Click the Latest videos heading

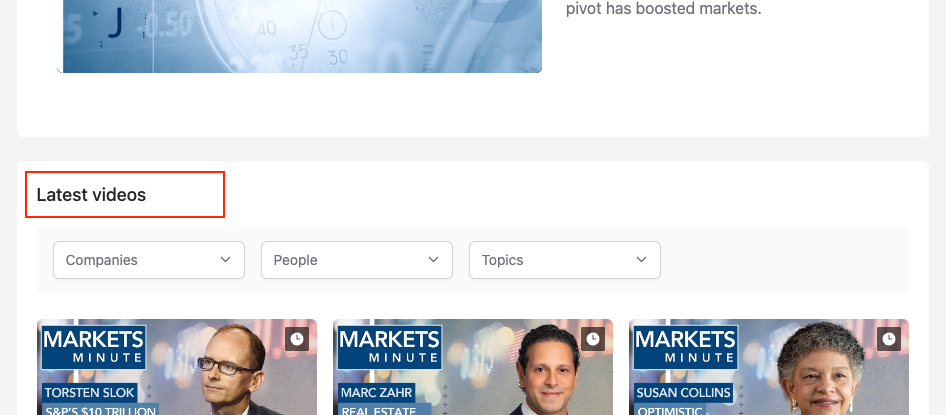pyautogui.click(x=91, y=195)
